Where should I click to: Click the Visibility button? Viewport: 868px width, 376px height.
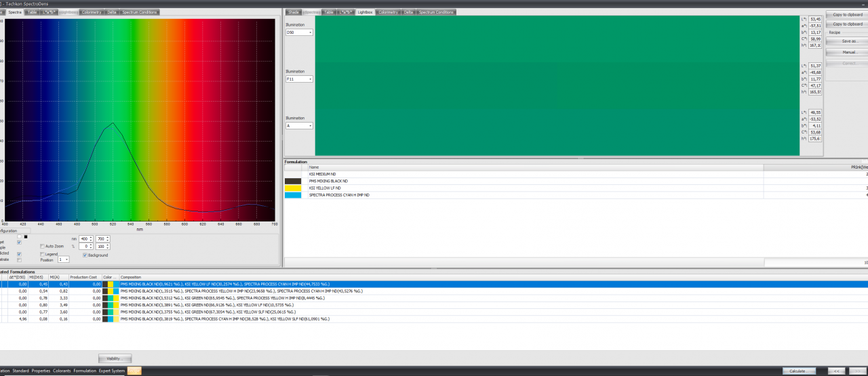[115, 358]
